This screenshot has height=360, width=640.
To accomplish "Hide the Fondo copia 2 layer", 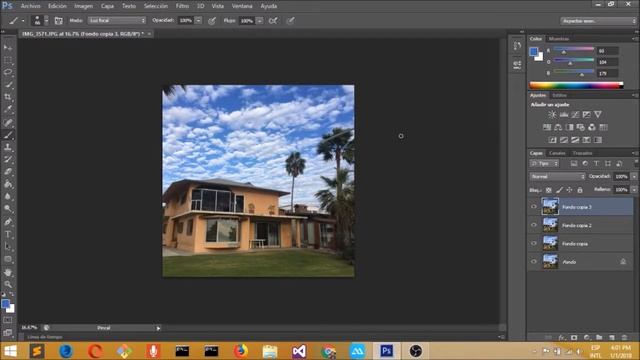I will (533, 225).
